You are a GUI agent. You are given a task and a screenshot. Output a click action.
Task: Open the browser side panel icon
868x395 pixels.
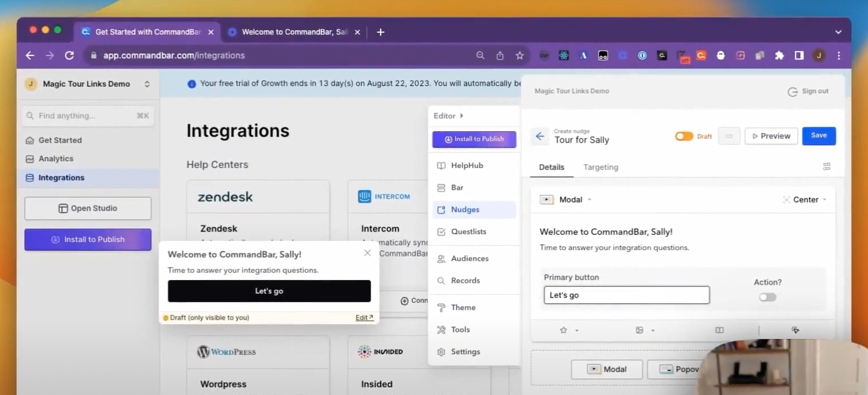pos(799,55)
